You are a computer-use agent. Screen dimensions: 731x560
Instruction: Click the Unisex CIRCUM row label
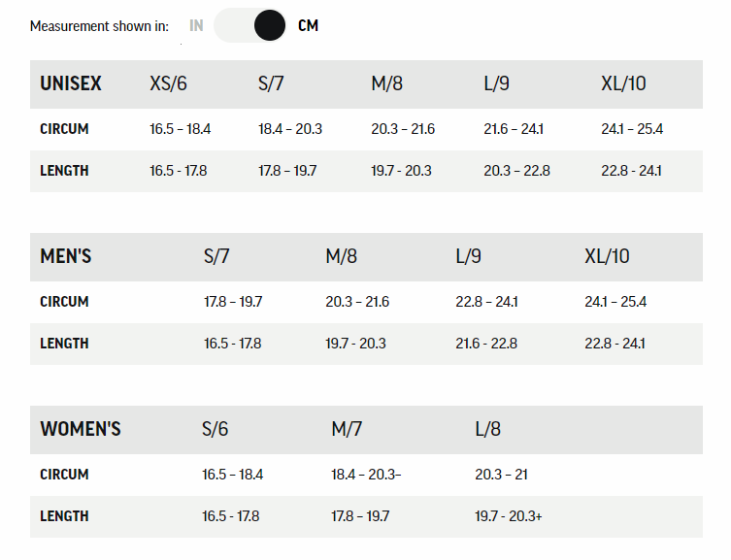click(x=64, y=129)
